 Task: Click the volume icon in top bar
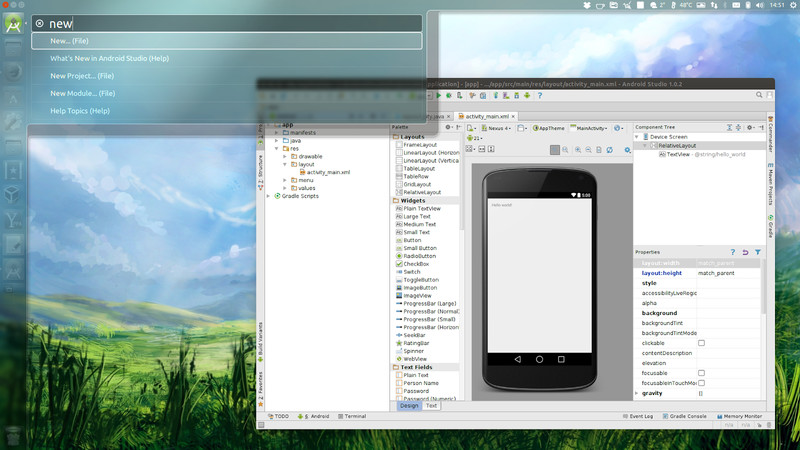760,5
